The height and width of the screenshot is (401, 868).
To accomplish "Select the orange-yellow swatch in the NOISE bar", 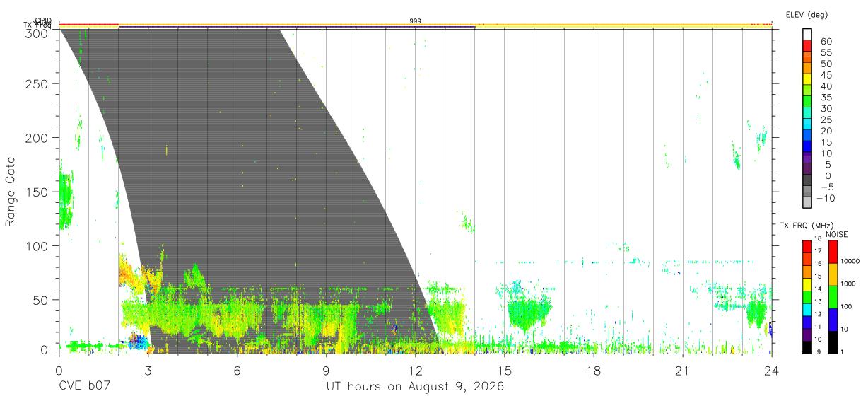I will 833,274.
